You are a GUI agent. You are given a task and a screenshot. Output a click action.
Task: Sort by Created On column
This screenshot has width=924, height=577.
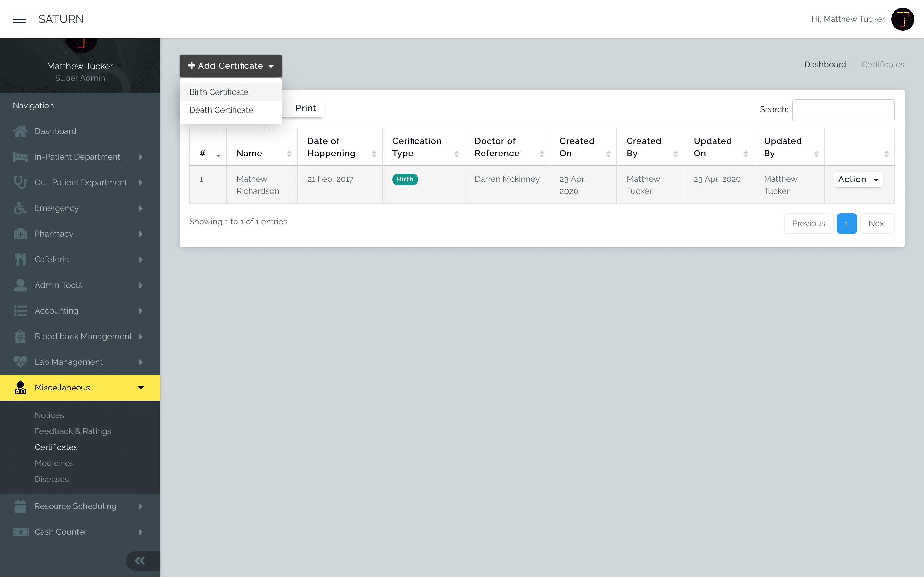[583, 147]
